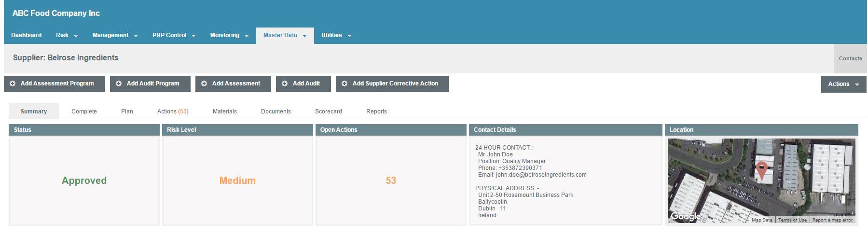Expand the Management menu arrow
This screenshot has height=237, width=868.
[x=136, y=36]
